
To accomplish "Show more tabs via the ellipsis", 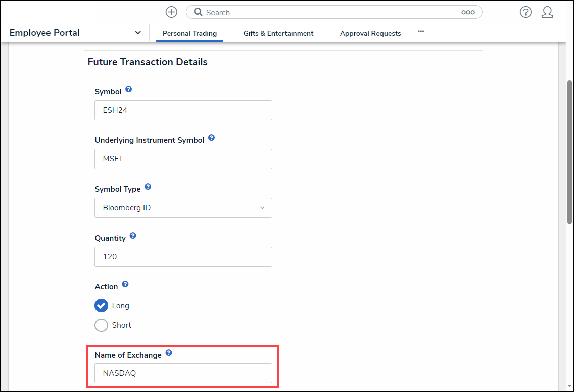I will [x=421, y=31].
